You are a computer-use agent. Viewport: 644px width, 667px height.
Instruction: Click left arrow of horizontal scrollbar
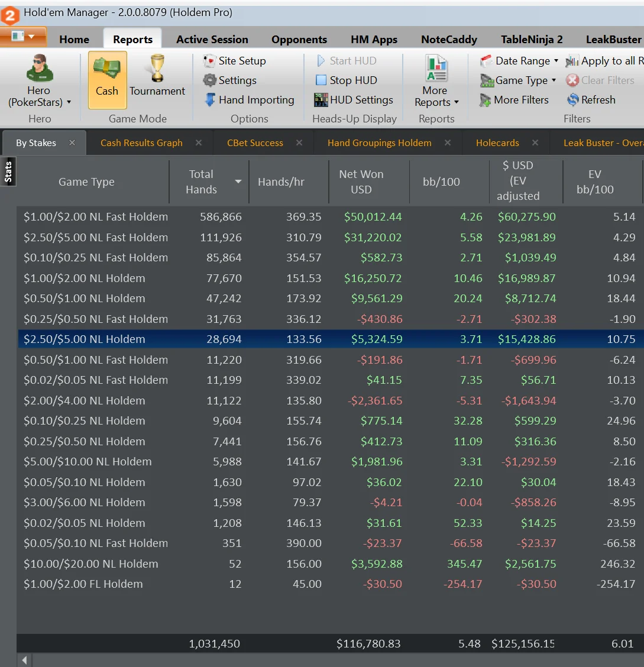click(x=25, y=660)
